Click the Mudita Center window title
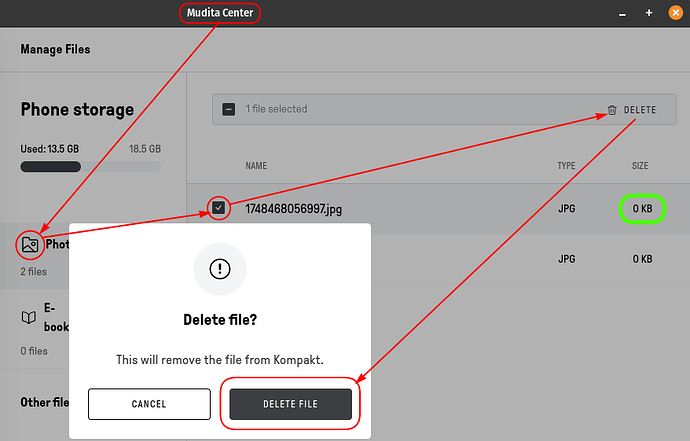The image size is (690, 441). (220, 13)
